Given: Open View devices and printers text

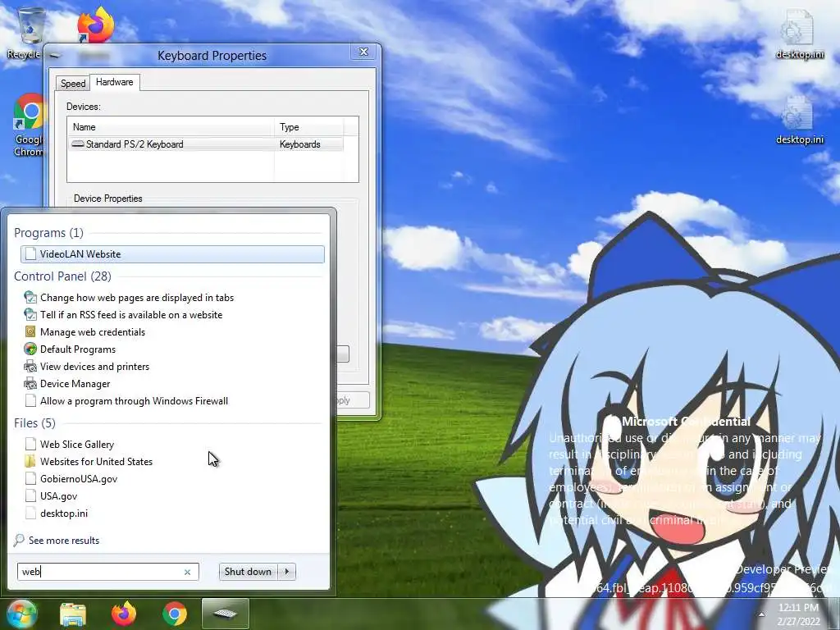Looking at the screenshot, I should coord(95,367).
